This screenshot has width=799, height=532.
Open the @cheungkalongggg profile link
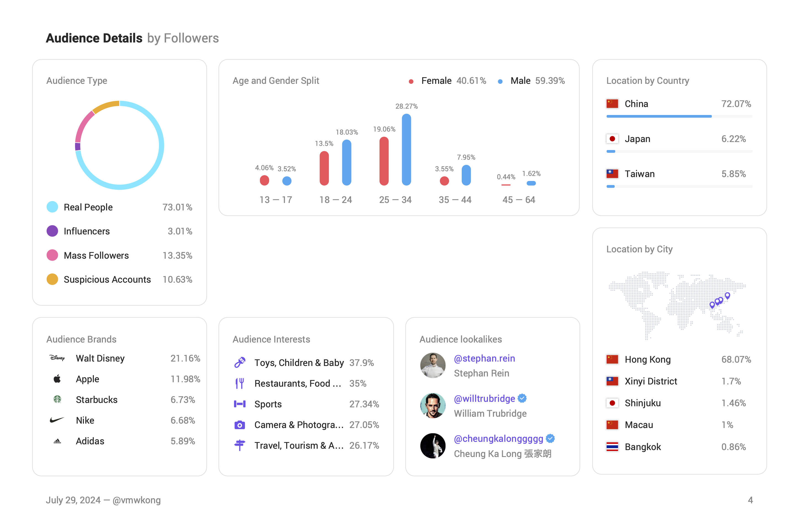pos(498,438)
